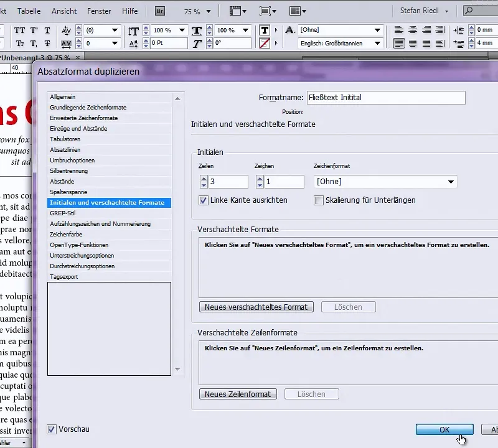Viewport: 498px width, 448px height.
Task: Select justify with last line left
Action: 399,43
